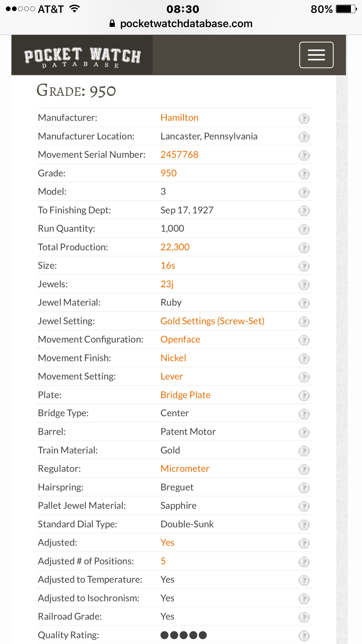Tap help icon for Standard Dial Type

click(304, 525)
